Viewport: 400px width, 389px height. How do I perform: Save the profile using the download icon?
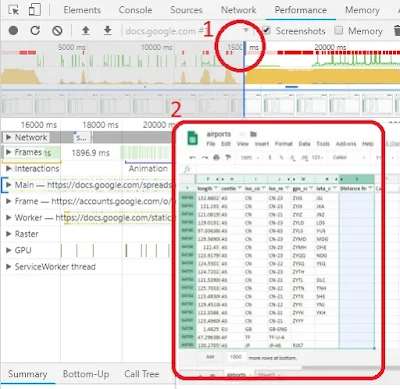click(x=107, y=31)
